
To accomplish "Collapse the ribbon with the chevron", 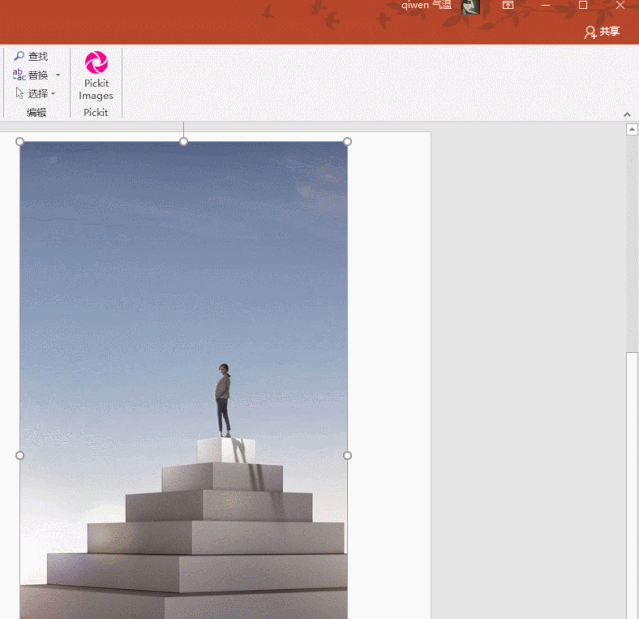I will point(627,115).
